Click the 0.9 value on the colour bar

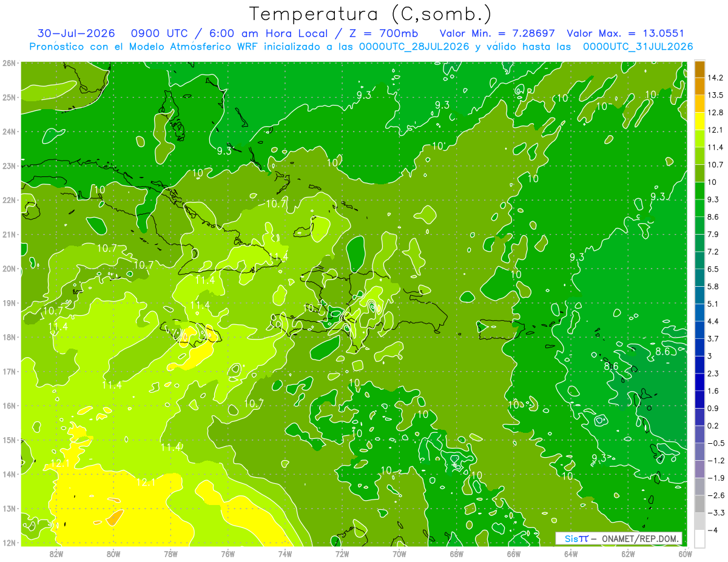[713, 408]
